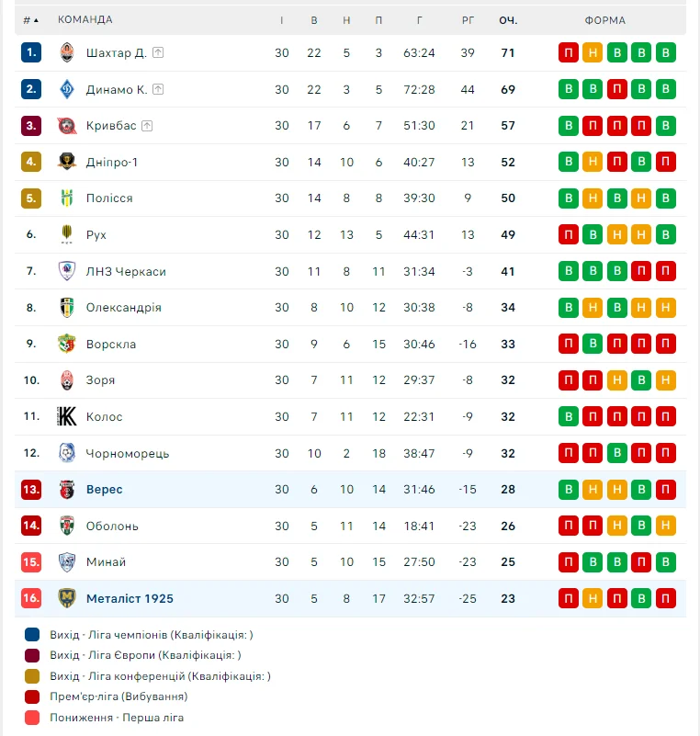700x736 pixels.
Task: Click the Shakhtar D. club logo
Action: click(x=66, y=52)
